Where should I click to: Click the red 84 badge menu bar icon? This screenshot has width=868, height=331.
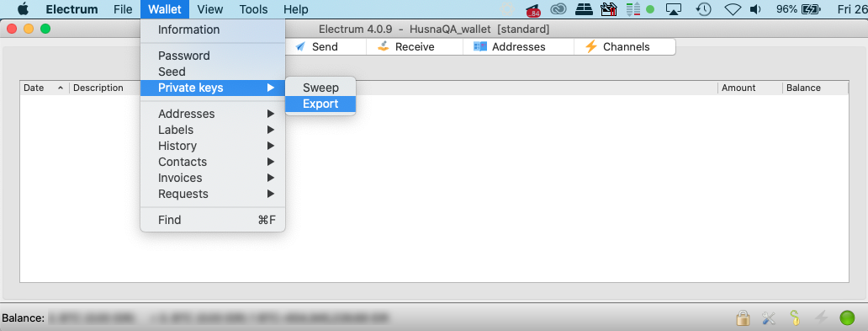pyautogui.click(x=532, y=9)
